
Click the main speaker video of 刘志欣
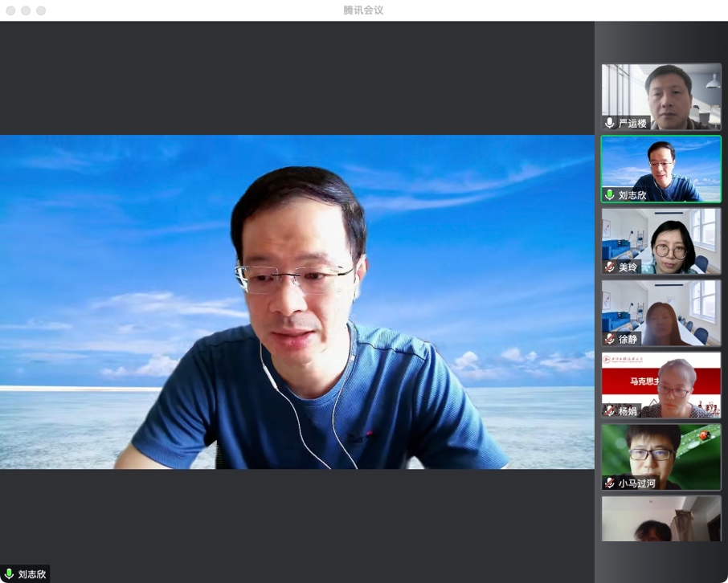click(297, 301)
